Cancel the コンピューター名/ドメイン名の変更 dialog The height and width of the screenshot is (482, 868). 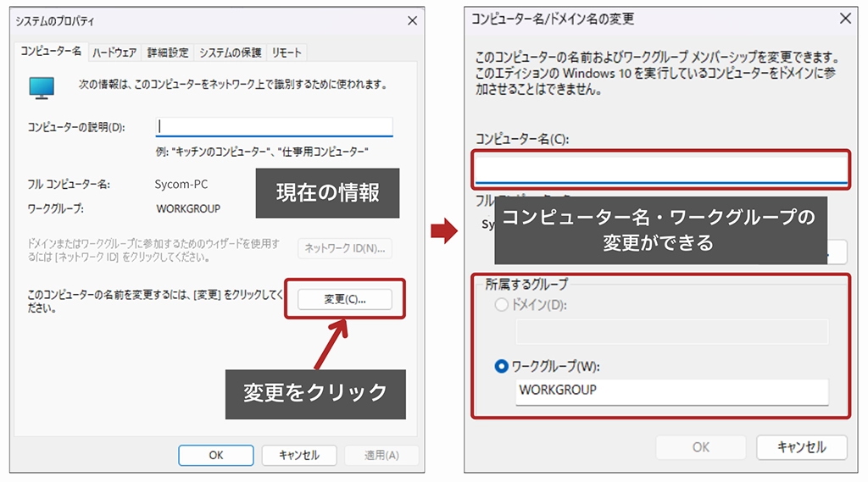801,447
